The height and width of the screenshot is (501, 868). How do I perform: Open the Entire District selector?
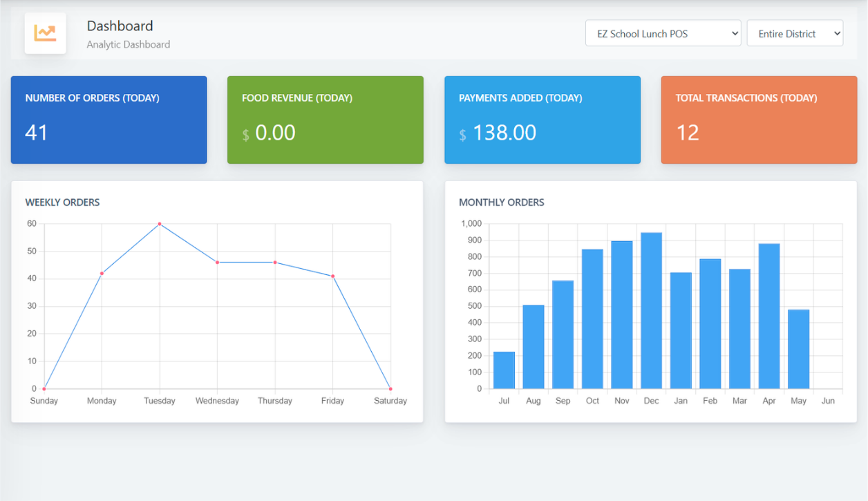(795, 32)
